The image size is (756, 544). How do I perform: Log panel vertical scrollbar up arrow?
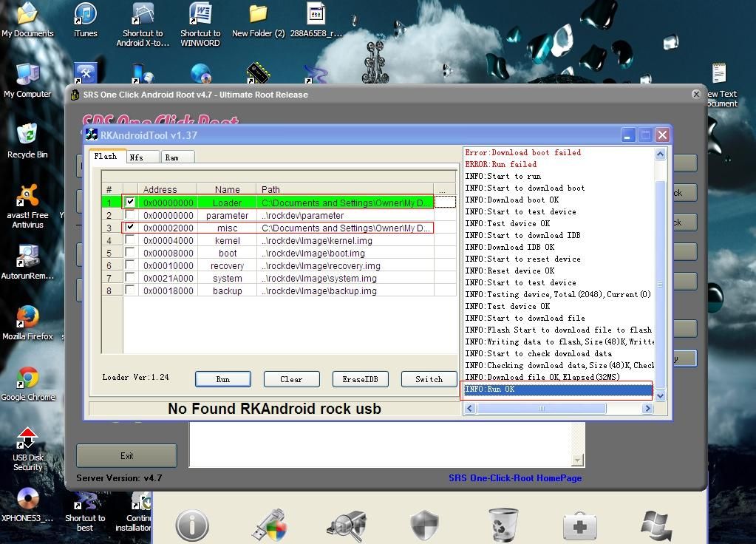[660, 154]
